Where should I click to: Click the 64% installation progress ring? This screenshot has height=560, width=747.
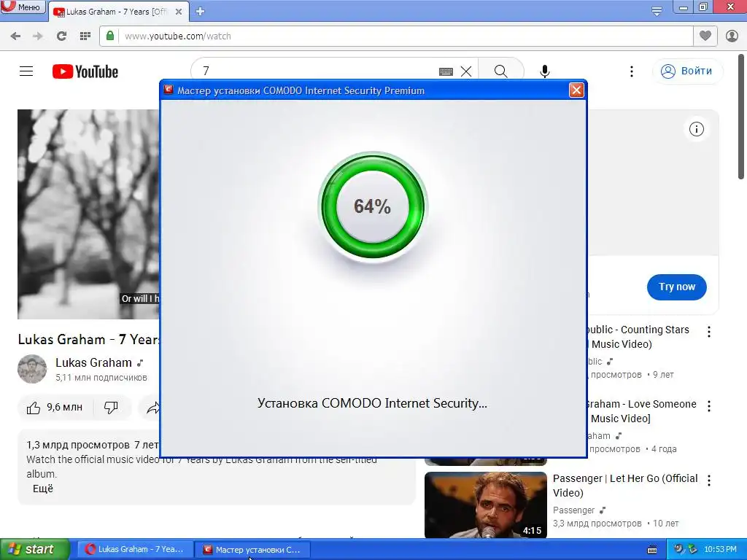click(x=373, y=206)
